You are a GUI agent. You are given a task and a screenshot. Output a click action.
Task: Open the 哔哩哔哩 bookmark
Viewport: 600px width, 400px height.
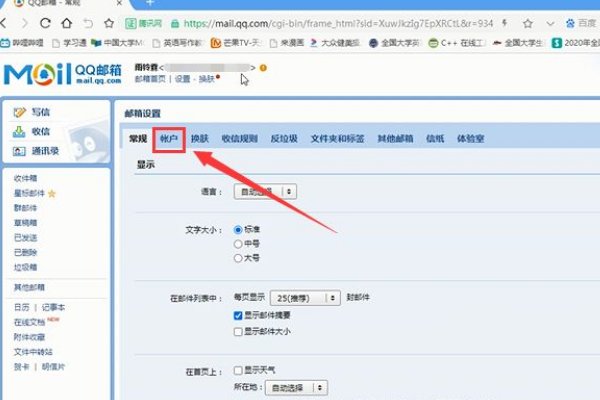coord(22,43)
